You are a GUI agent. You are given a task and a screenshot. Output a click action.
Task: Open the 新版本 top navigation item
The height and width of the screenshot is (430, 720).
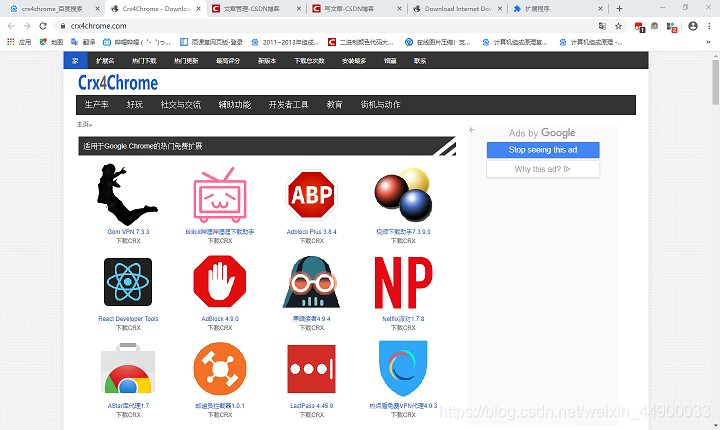pos(267,61)
